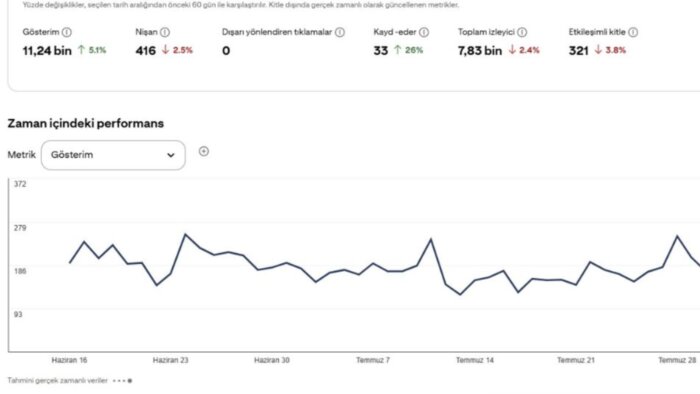700x394 pixels.
Task: Select the 93 y-axis label
Action: pos(18,315)
